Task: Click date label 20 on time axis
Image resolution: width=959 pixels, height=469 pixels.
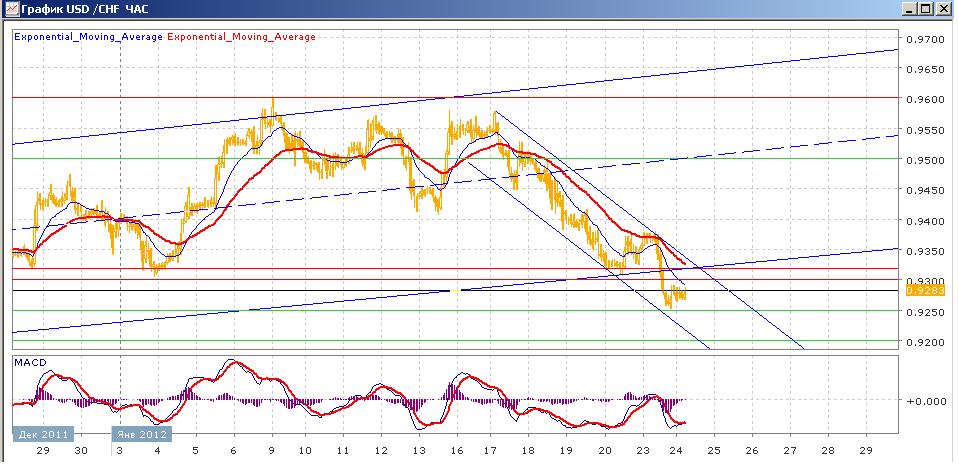Action: (x=605, y=450)
